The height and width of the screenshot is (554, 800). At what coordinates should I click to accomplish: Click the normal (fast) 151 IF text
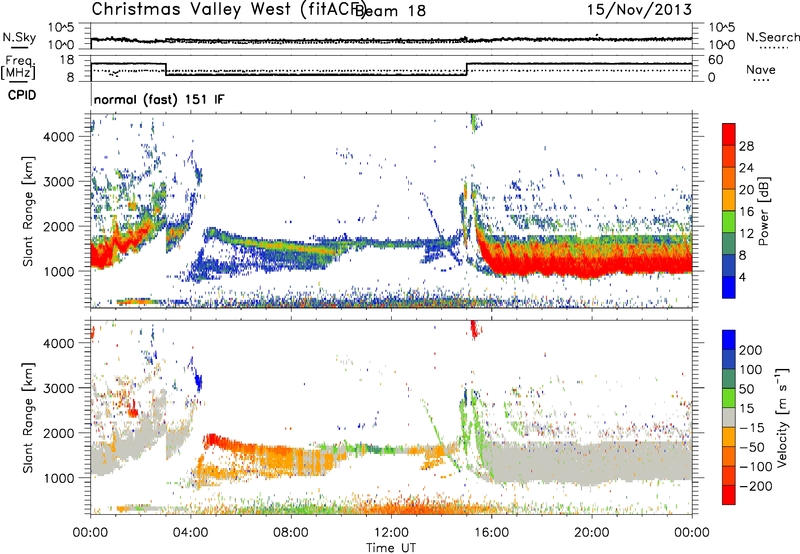[159, 99]
